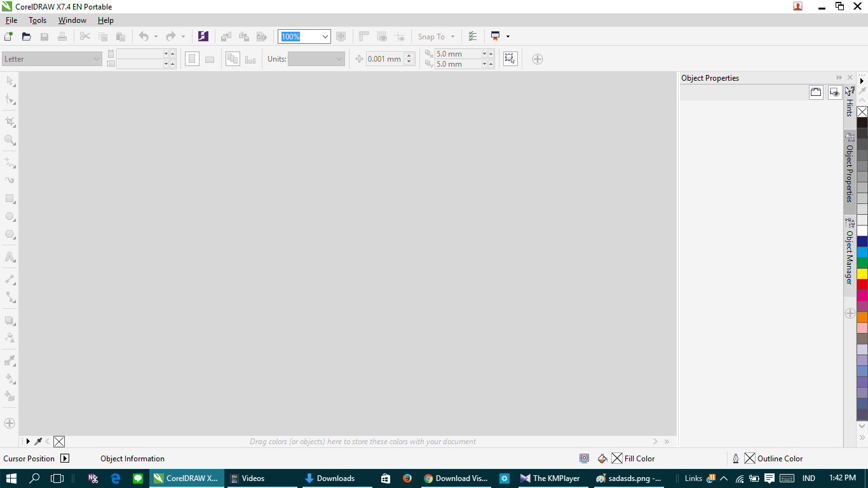
Task: Select the Ellipse tool
Action: pos(10,216)
